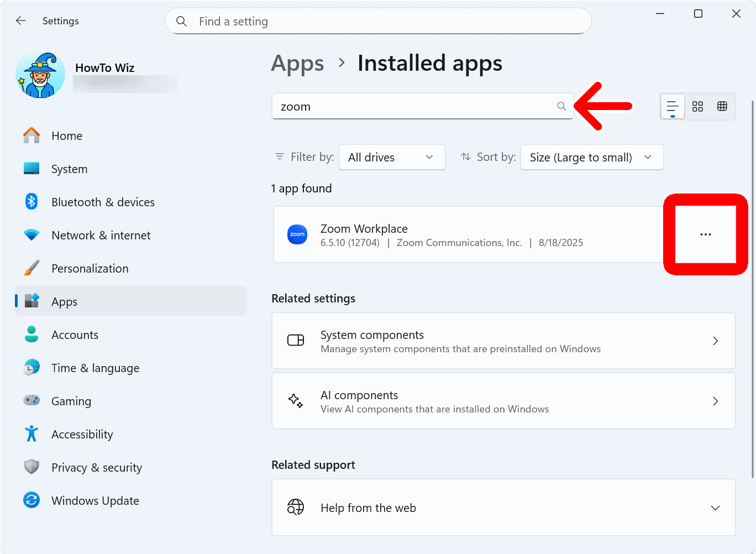Screen dimensions: 756x554
Task: Open the Zoom Workplace three-dot options menu
Action: click(x=705, y=234)
